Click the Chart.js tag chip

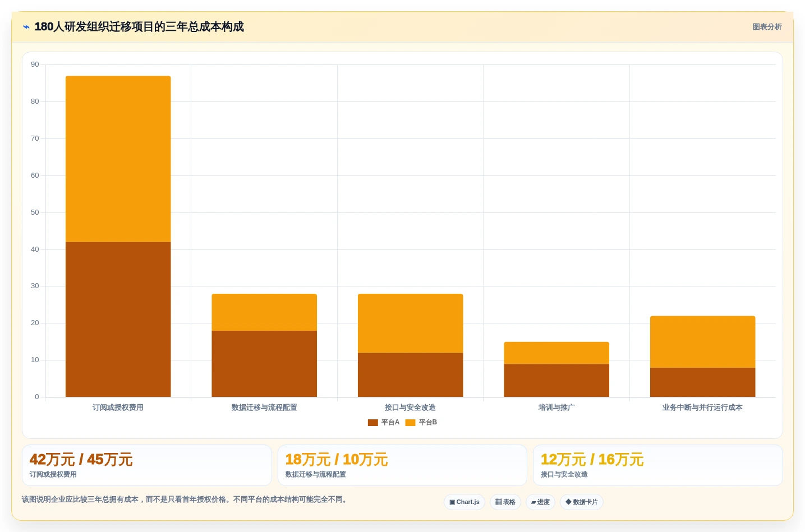[464, 502]
